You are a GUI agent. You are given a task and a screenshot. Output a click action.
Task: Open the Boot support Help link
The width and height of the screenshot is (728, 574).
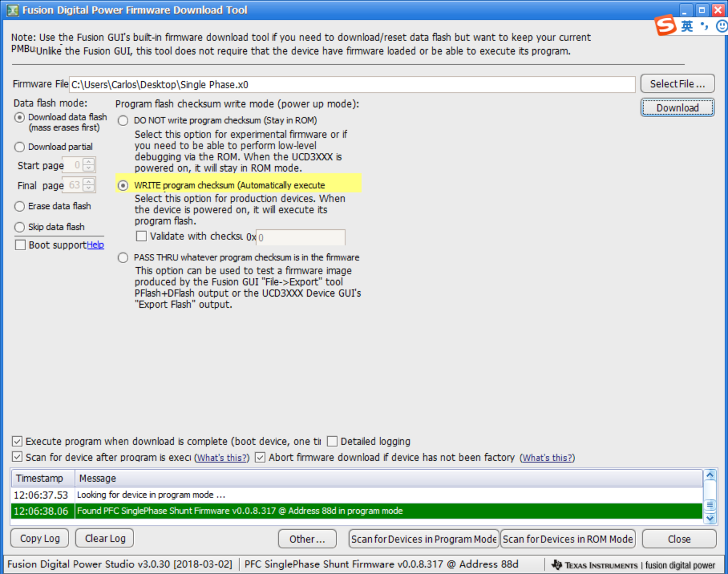pyautogui.click(x=95, y=245)
